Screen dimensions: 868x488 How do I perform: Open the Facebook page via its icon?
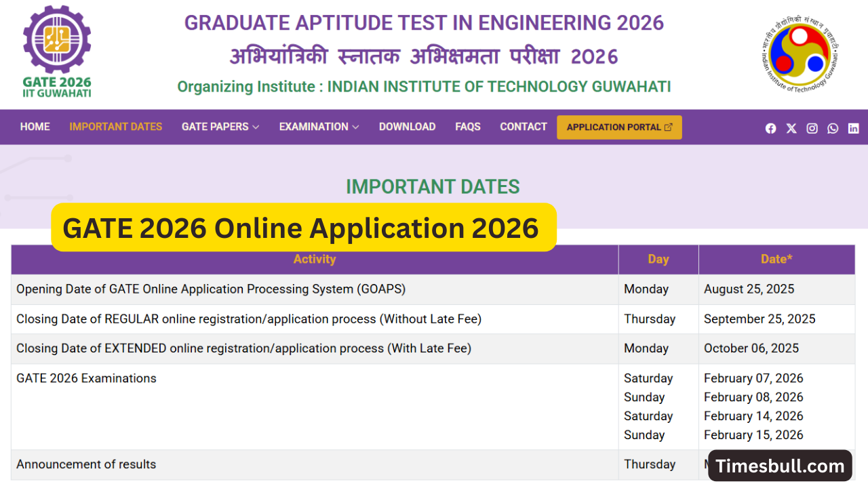(x=770, y=127)
